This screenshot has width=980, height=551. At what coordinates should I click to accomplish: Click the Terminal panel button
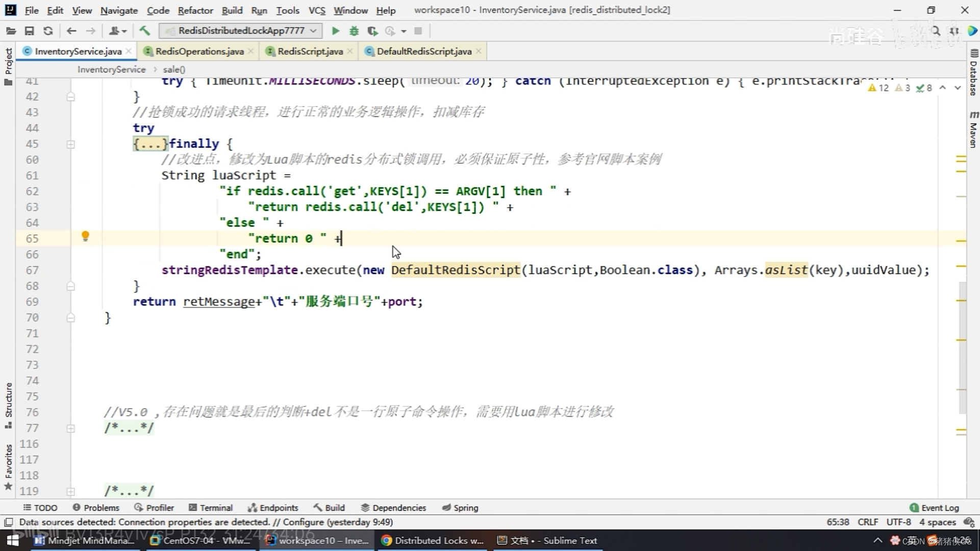pyautogui.click(x=215, y=508)
